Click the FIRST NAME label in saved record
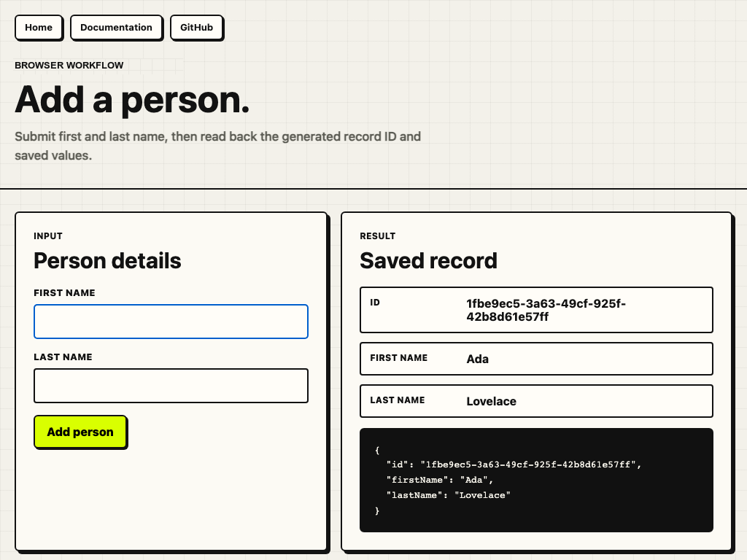This screenshot has height=560, width=747. point(399,357)
